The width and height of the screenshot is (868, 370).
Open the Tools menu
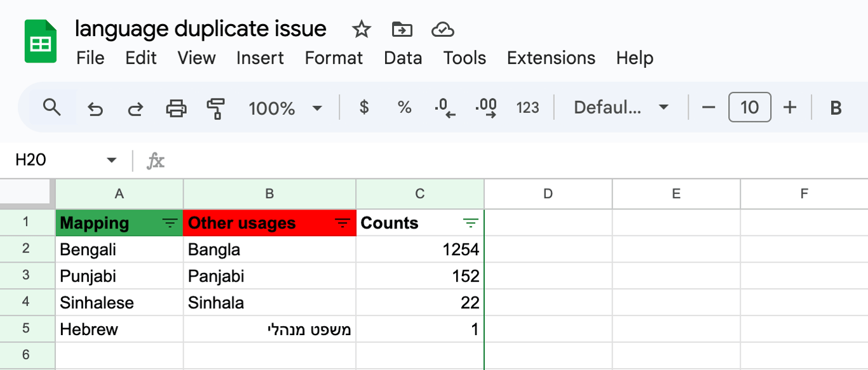(x=465, y=58)
